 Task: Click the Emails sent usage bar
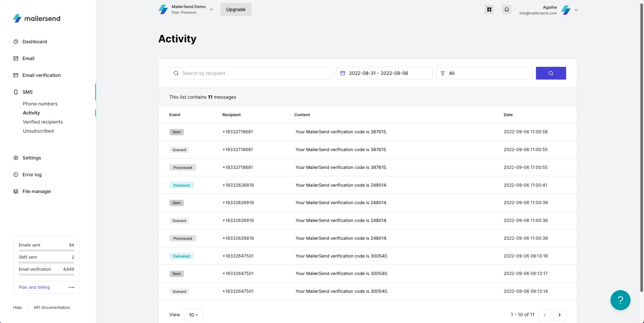[x=46, y=250]
